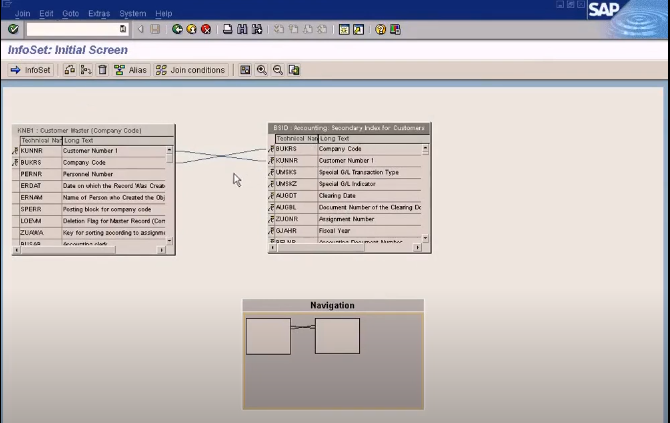Click the Find Next binoculars icon
Viewport: 670px width, 423px height.
click(x=257, y=29)
